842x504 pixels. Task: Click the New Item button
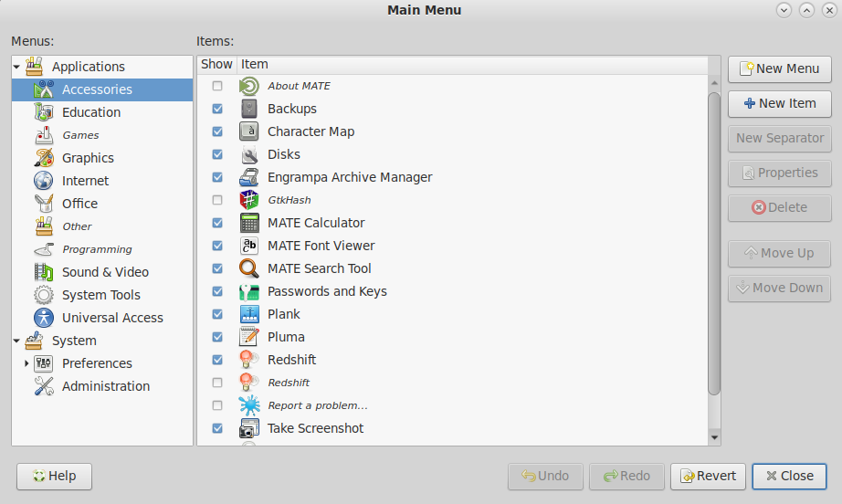pos(780,103)
